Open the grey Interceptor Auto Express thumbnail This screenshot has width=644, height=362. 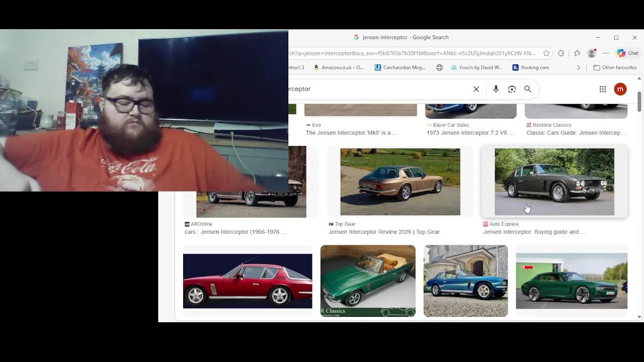554,182
